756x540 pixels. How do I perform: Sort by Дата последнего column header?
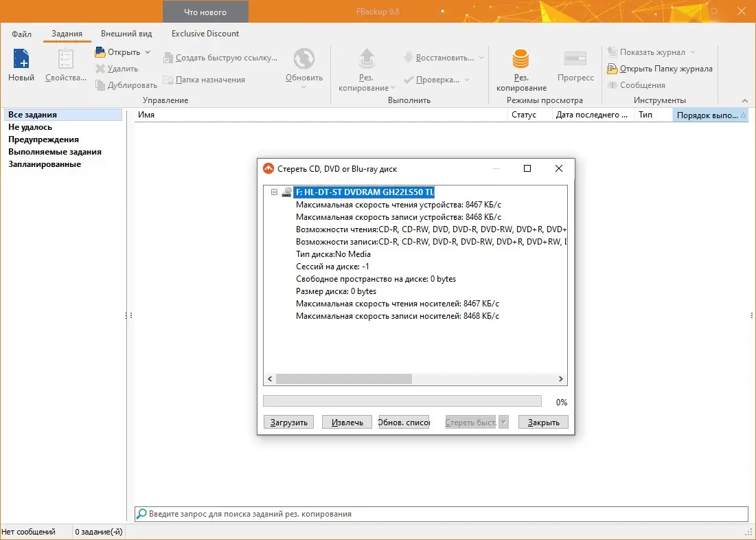tap(593, 115)
